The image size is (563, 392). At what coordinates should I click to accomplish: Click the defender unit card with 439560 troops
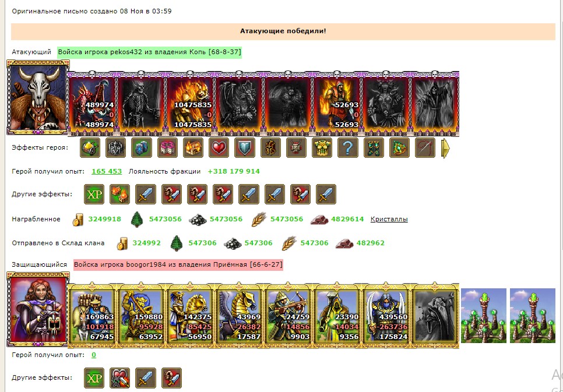coord(386,315)
